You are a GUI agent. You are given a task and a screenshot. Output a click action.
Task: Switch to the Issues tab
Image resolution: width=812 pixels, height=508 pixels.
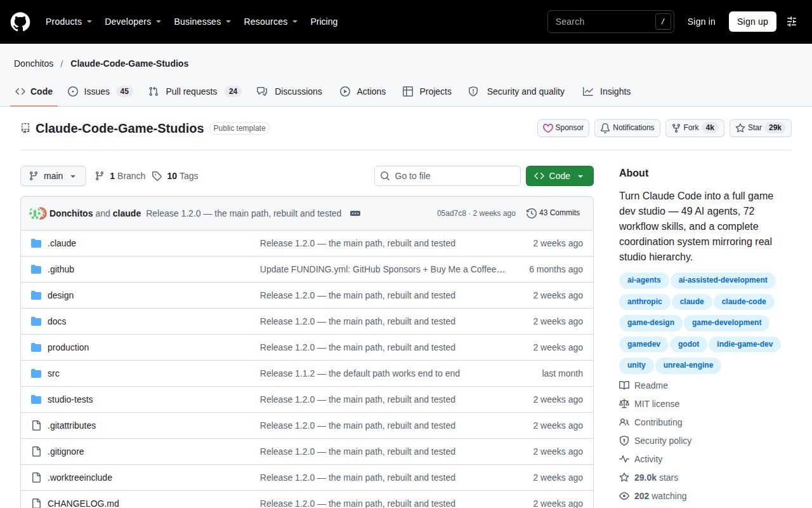coord(100,91)
